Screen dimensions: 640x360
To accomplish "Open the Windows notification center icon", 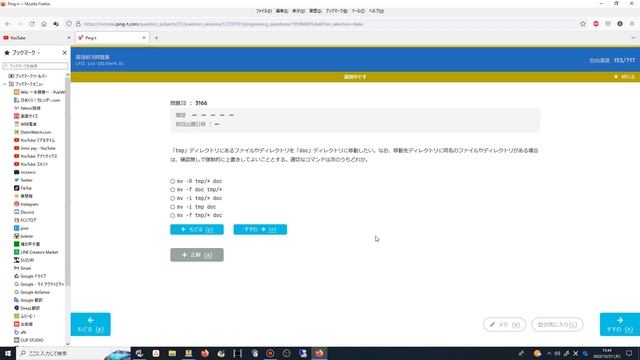I will (629, 353).
